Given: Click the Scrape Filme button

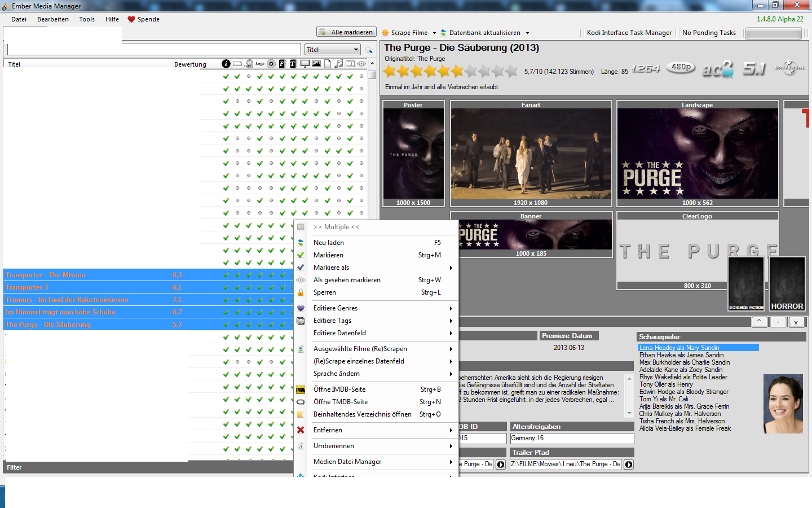Looking at the screenshot, I should [404, 33].
